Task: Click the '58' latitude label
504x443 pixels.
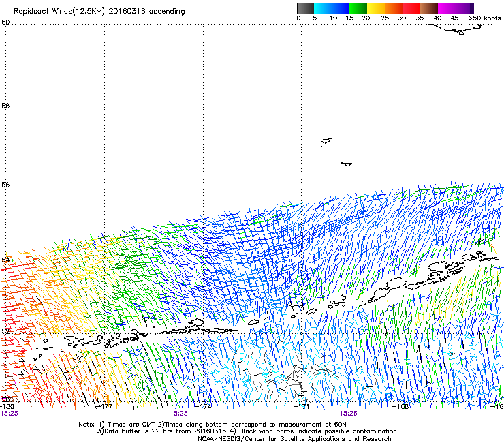Action: coord(5,106)
